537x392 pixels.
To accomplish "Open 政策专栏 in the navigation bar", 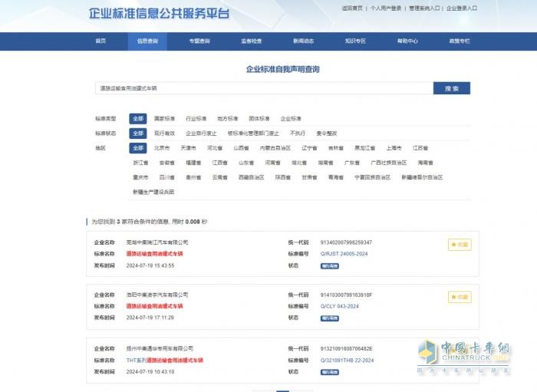I will point(460,41).
